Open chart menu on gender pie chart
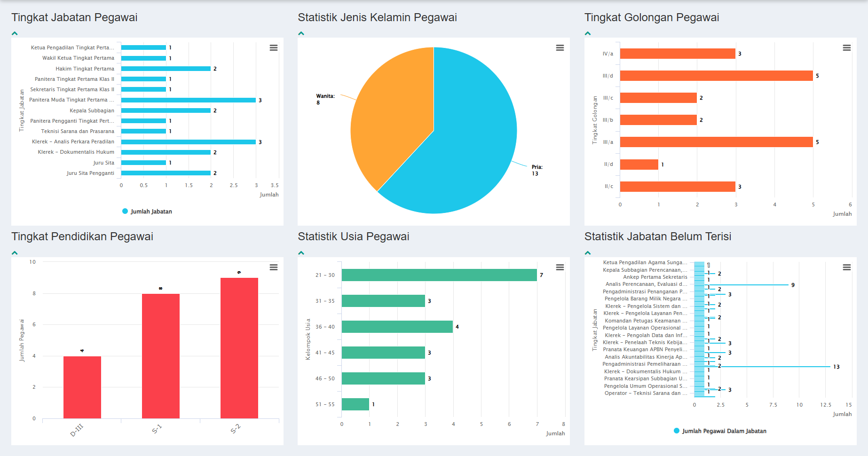The image size is (868, 456). click(560, 48)
